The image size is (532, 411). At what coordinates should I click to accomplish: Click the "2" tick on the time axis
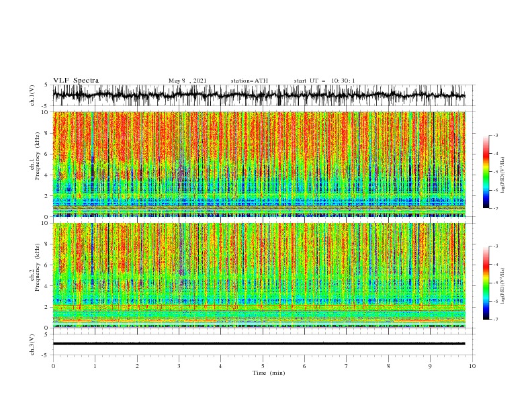pos(137,366)
